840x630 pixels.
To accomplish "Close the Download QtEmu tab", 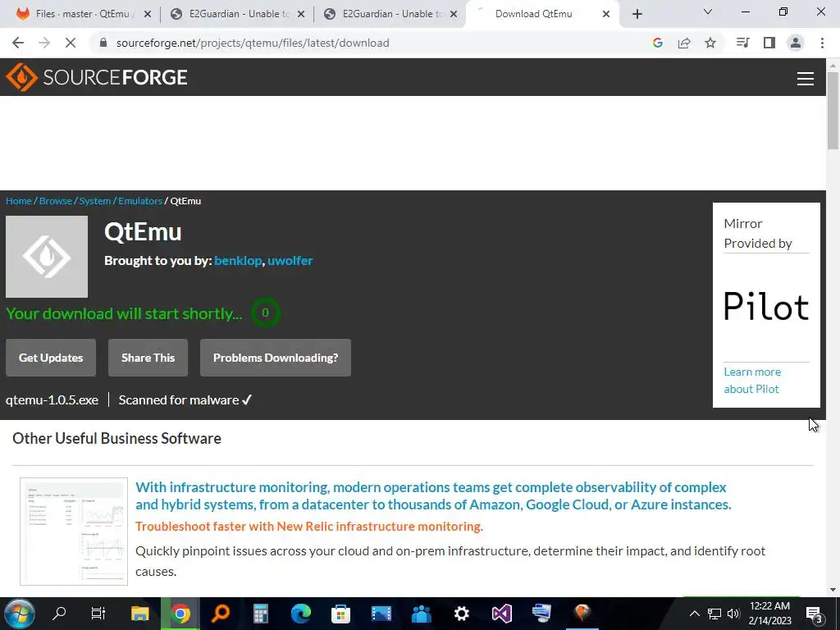I will pos(606,14).
